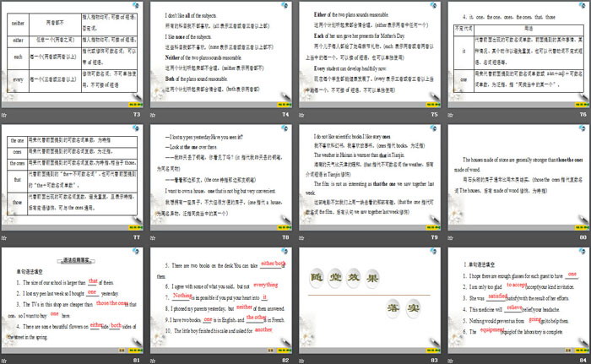Select slide 83 title thumbnail
591x364 pixels.
(x=370, y=301)
